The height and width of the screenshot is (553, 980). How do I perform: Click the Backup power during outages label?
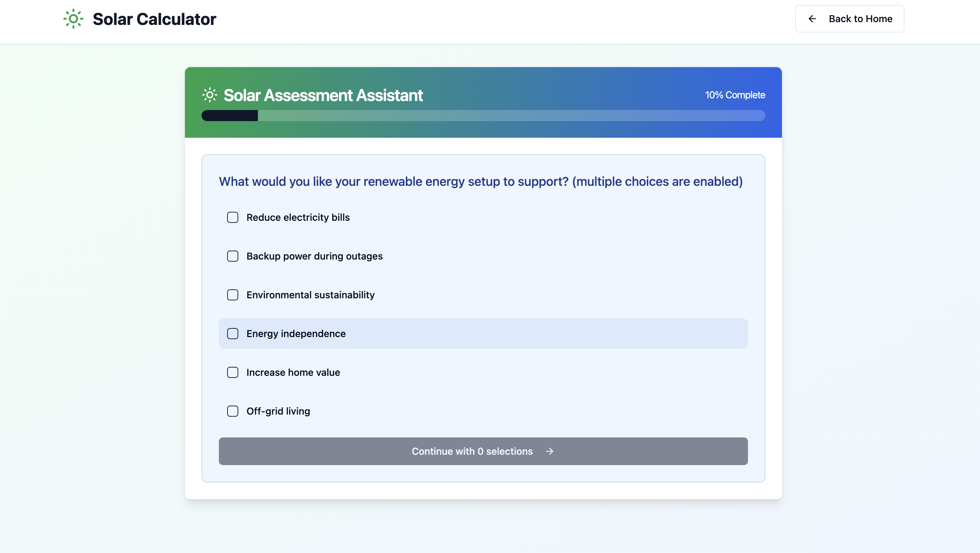(x=314, y=256)
